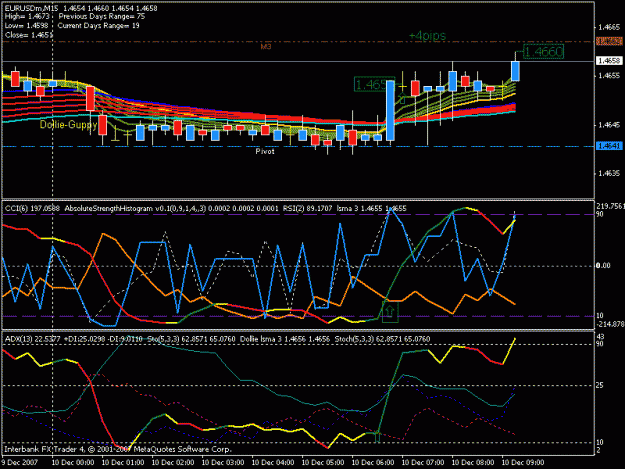Click the blue 1.4641 pivot price tag
625x469 pixels.
tap(609, 146)
